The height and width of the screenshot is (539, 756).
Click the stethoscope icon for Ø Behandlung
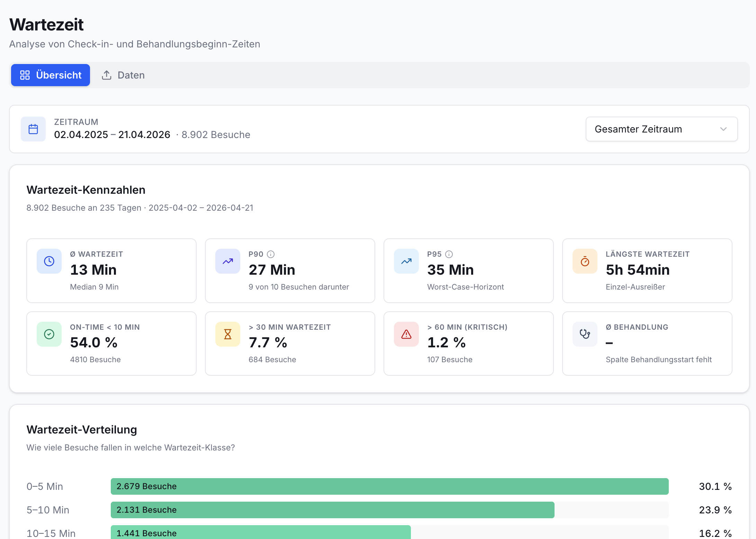585,334
